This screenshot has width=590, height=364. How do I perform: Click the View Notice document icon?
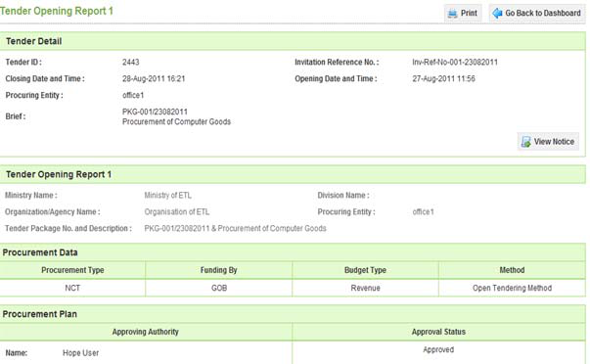[x=525, y=142]
